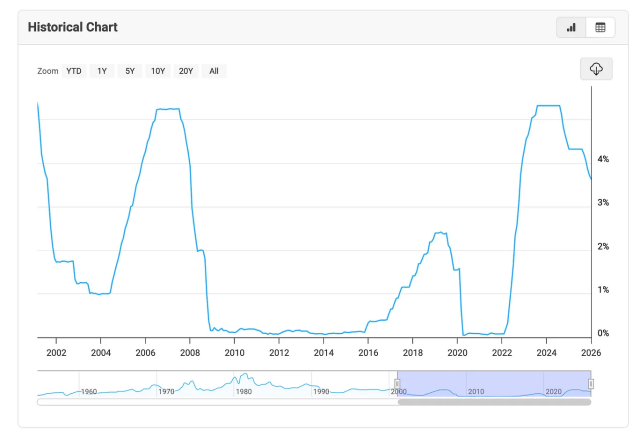
Task: Click the 1990 area in the navigator
Action: [321, 391]
